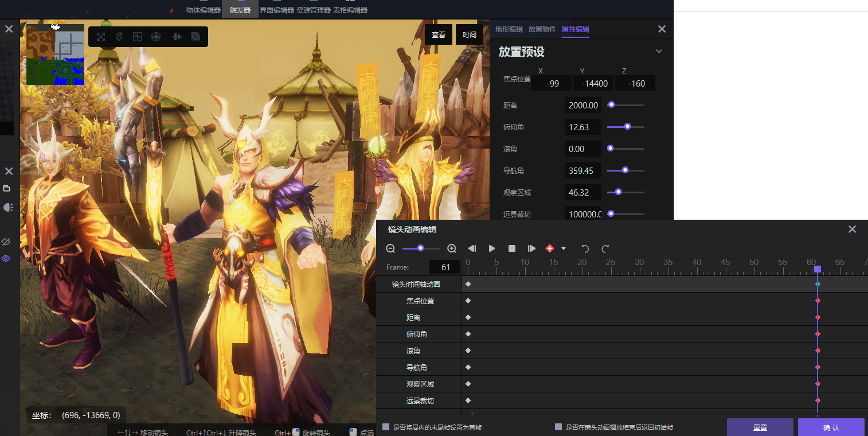Click the hidden eye-slash icon in left sidebar
The height and width of the screenshot is (436, 868).
coord(6,242)
